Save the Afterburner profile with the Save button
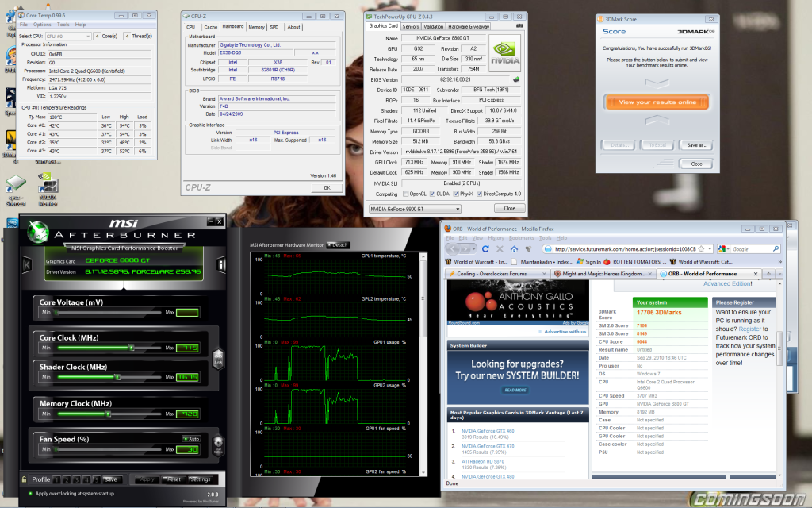812x508 pixels. point(111,479)
